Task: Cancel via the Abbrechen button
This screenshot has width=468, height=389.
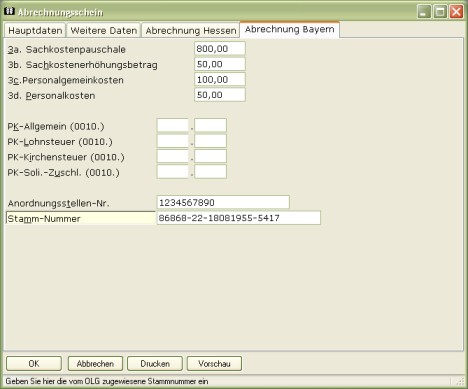Action: 95,363
